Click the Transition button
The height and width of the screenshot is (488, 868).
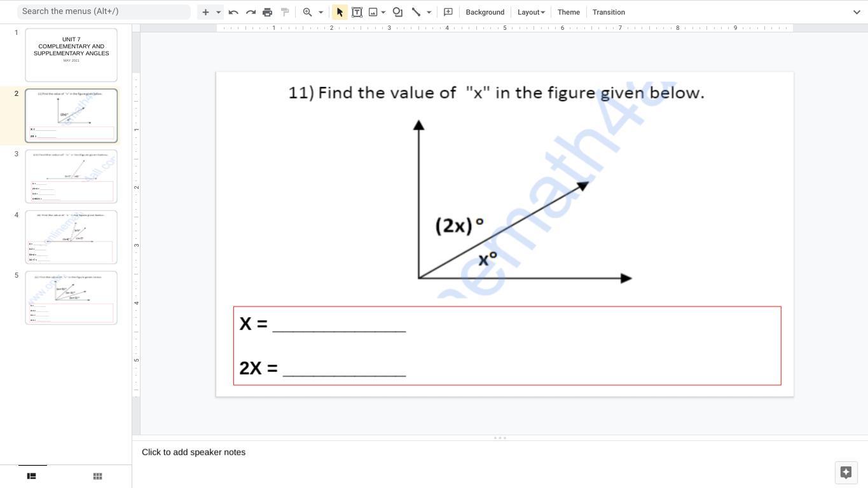click(x=609, y=12)
